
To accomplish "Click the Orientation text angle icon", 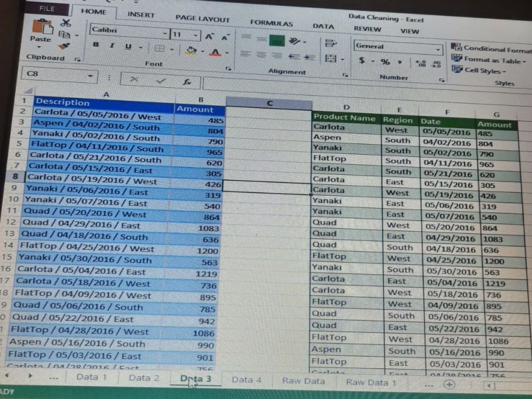I will (x=294, y=41).
